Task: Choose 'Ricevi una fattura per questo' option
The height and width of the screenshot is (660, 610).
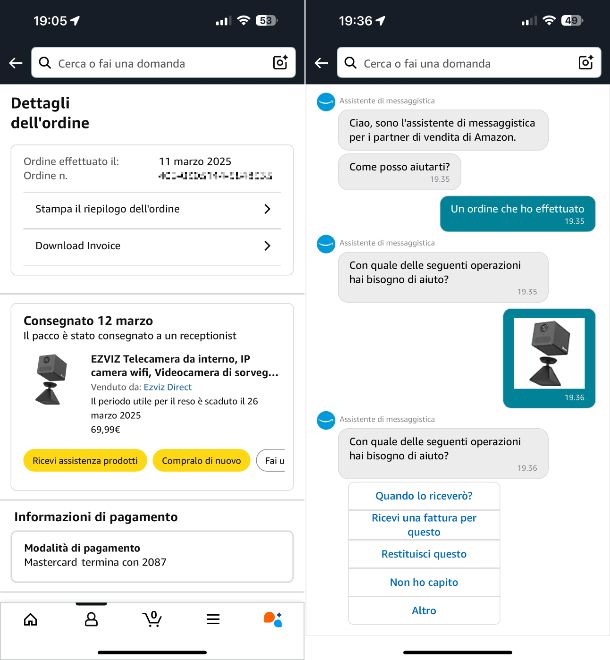Action: pos(424,525)
